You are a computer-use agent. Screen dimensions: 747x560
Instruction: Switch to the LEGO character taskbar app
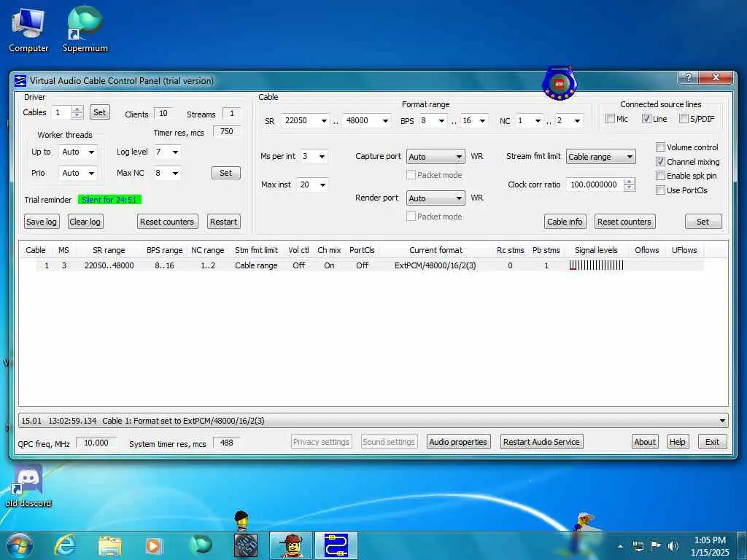point(291,545)
